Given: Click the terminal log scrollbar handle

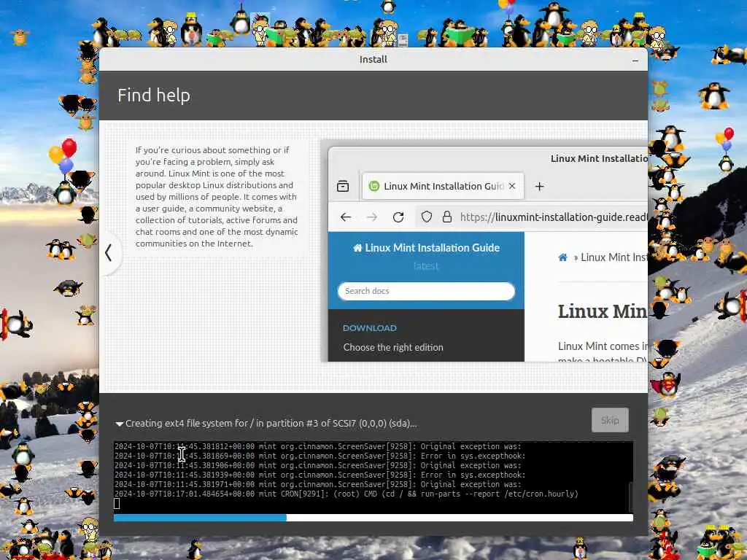Looking at the screenshot, I should tap(631, 496).
